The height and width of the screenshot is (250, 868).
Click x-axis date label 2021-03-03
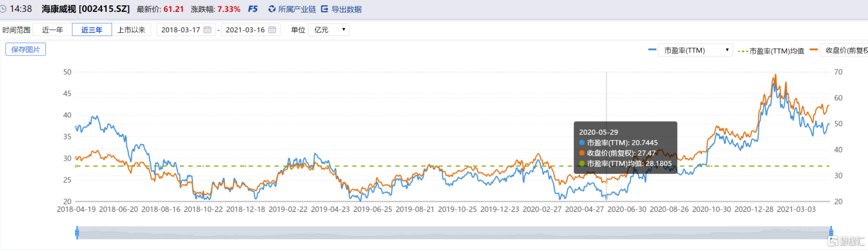[x=796, y=209]
